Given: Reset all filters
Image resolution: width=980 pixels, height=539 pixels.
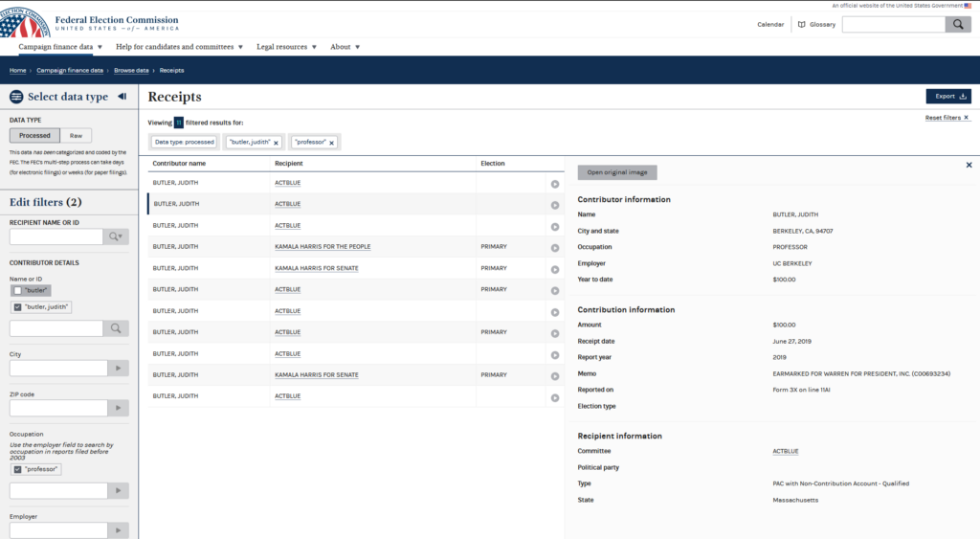Looking at the screenshot, I should [x=947, y=118].
